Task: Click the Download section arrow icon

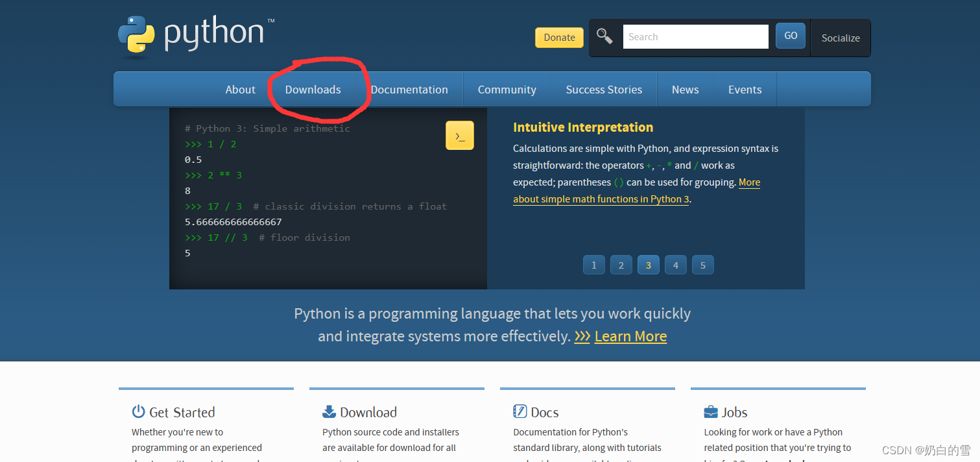Action: pyautogui.click(x=329, y=411)
